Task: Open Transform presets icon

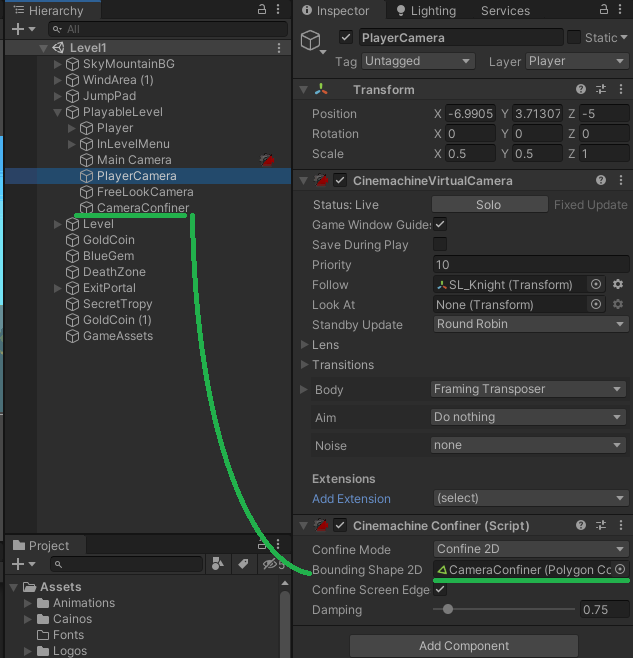Action: pyautogui.click(x=601, y=89)
